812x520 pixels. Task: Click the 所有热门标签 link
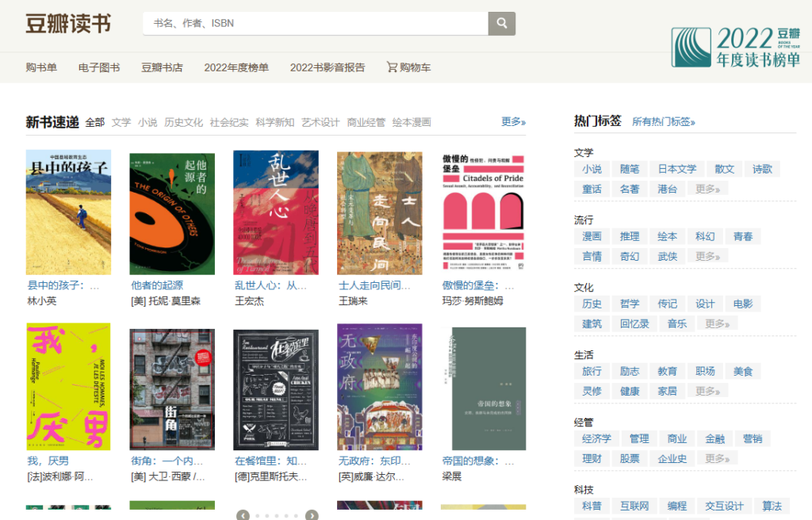pos(663,121)
